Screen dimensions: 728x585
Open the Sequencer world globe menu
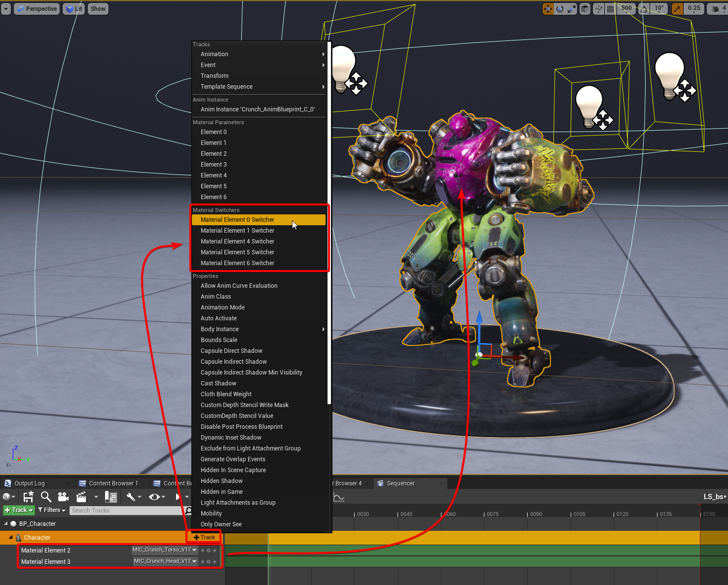(x=9, y=497)
